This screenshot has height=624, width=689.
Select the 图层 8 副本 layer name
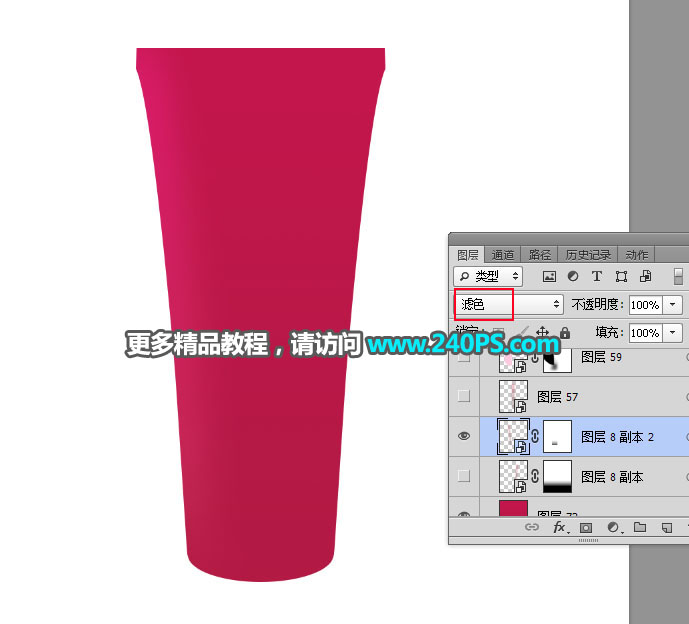coord(612,477)
